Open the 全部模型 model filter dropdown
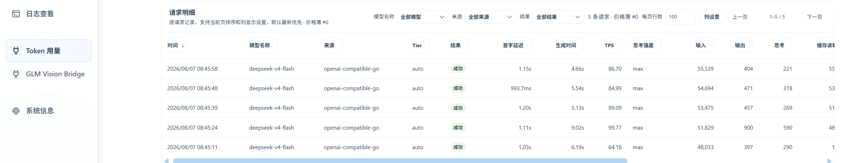The image size is (868, 163). pyautogui.click(x=422, y=17)
